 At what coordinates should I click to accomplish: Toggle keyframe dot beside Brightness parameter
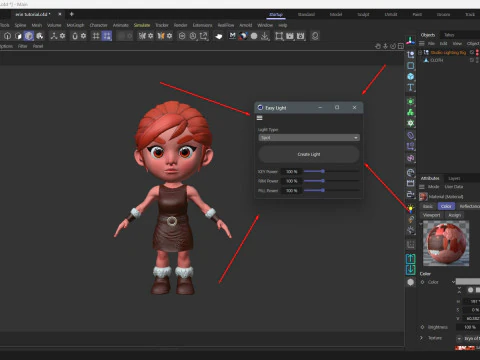422,327
